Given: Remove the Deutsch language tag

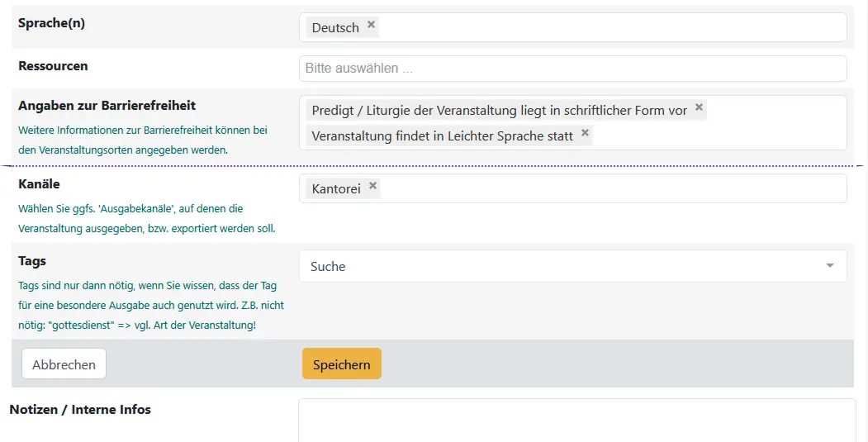Looking at the screenshot, I should [x=371, y=24].
